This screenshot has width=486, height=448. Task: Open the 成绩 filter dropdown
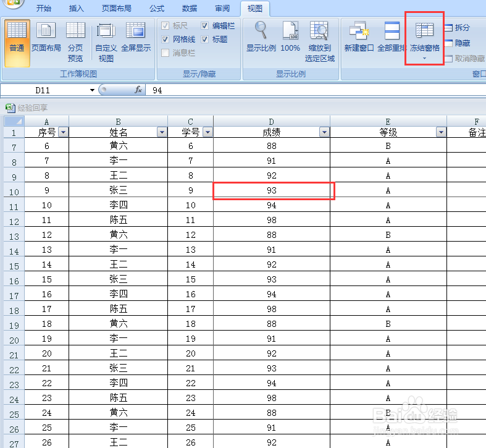[324, 132]
